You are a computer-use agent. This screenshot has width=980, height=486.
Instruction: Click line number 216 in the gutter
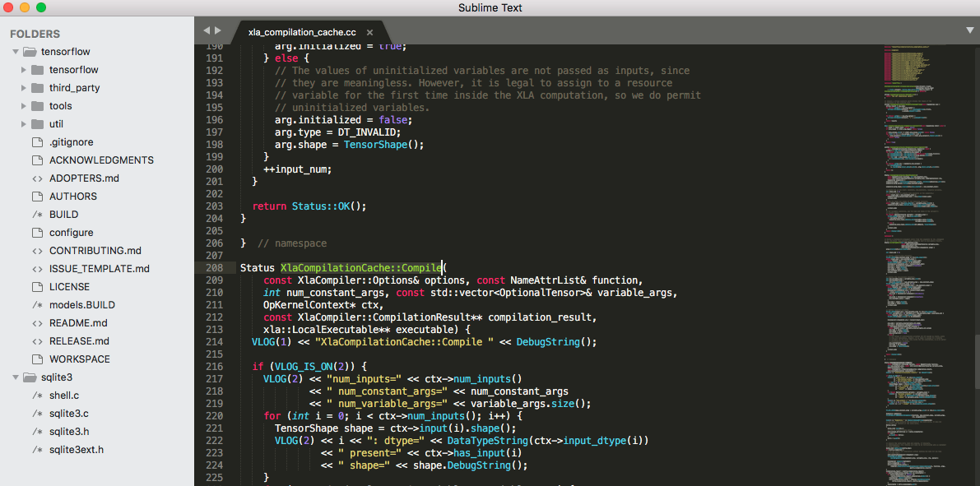213,366
